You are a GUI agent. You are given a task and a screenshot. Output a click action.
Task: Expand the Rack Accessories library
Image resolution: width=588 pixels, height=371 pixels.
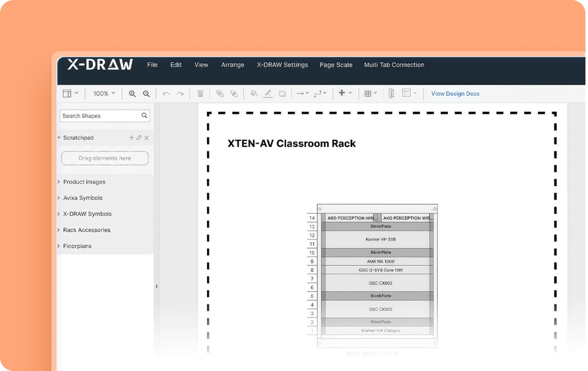59,230
